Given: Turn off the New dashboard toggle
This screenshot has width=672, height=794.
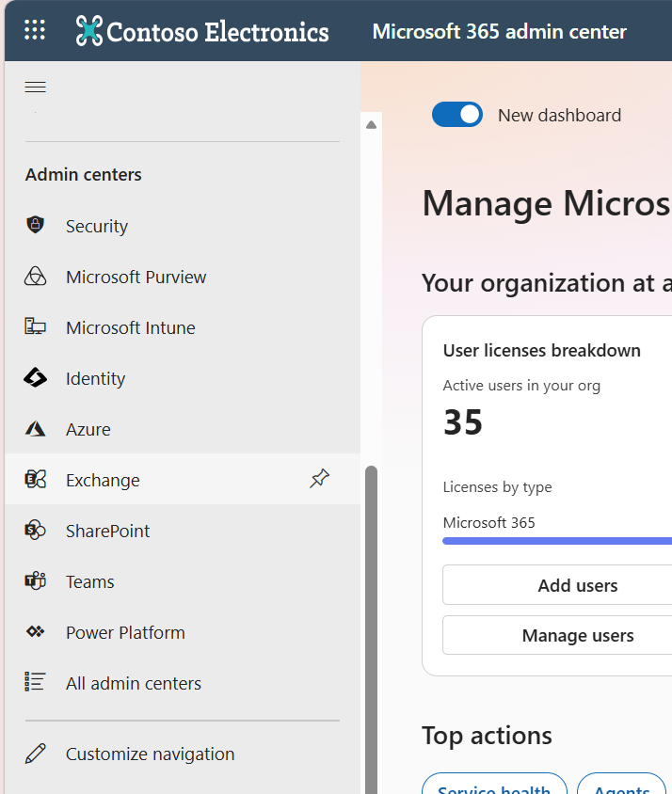Looking at the screenshot, I should 457,115.
